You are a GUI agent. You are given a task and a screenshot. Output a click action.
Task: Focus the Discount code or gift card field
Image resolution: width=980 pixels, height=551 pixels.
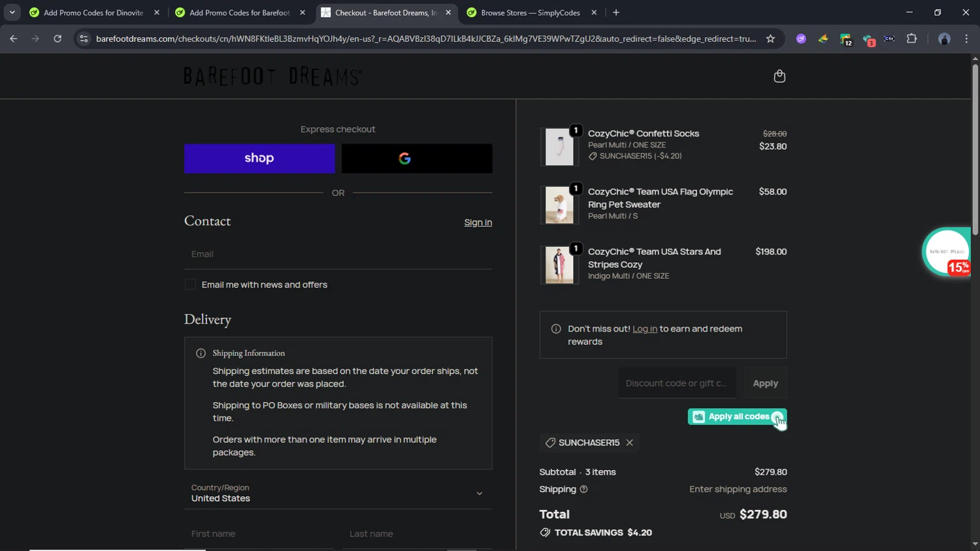[x=677, y=383]
